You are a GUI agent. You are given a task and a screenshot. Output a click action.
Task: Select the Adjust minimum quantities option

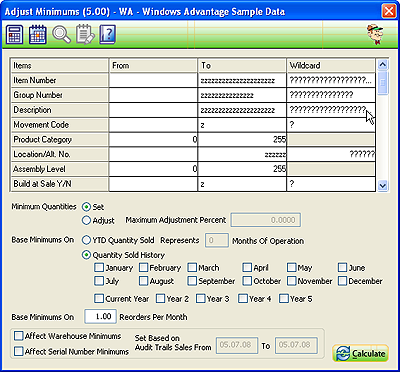[86, 220]
